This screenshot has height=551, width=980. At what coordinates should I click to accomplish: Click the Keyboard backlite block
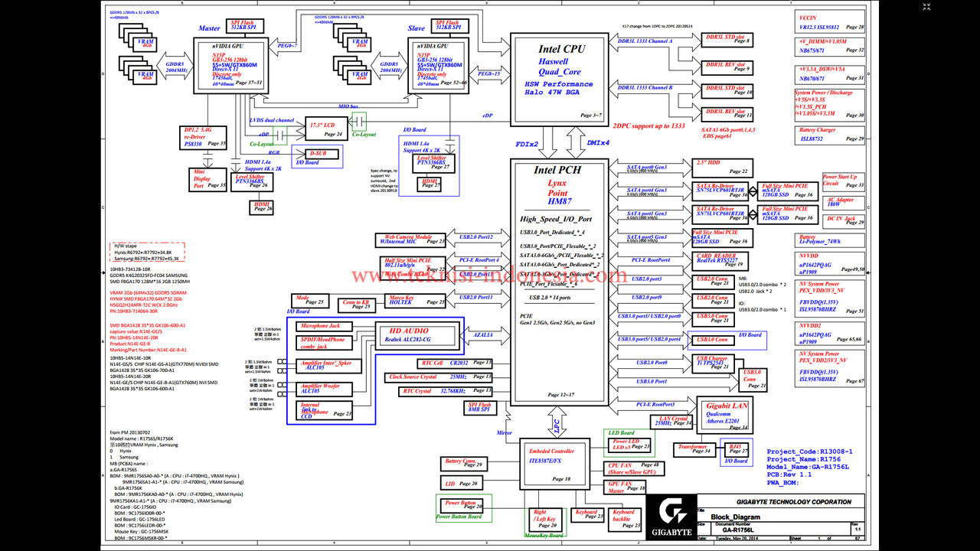tap(626, 518)
